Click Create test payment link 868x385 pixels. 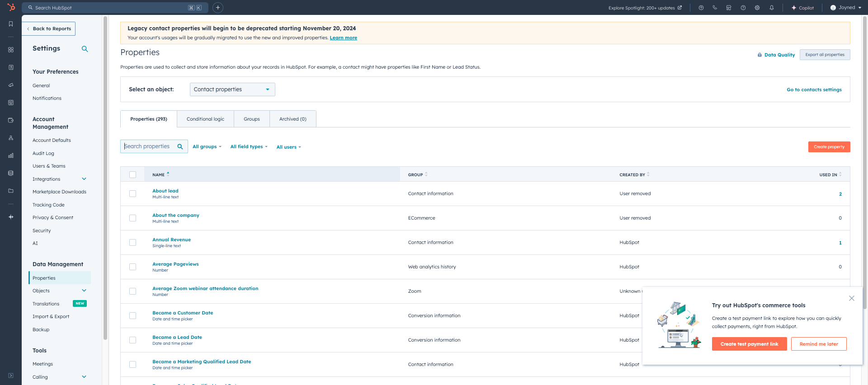(749, 344)
